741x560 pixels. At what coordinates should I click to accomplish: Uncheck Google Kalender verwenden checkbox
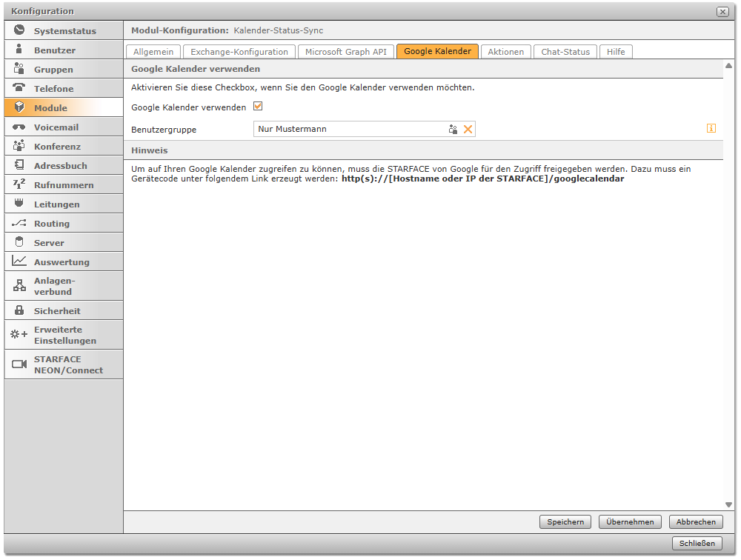pos(259,107)
